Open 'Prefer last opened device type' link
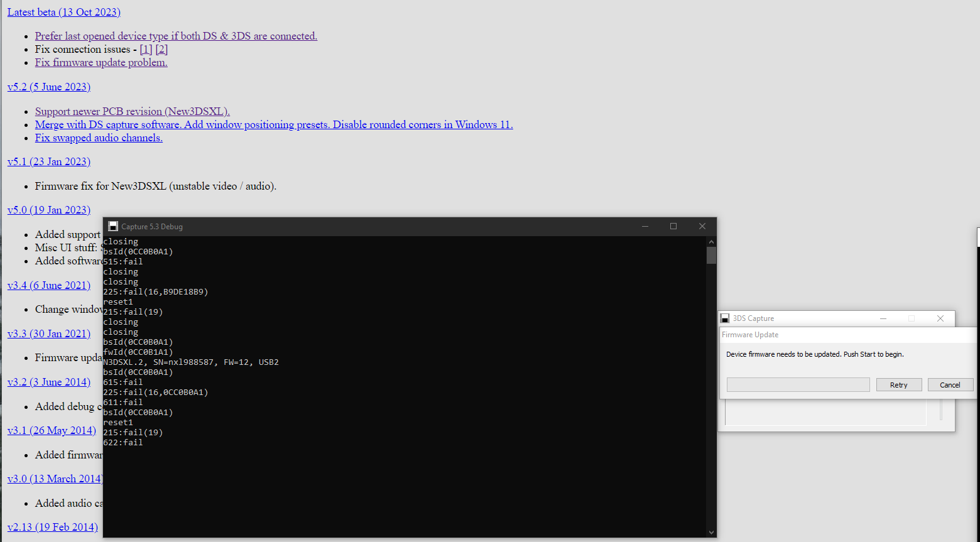The image size is (980, 542). pos(176,36)
